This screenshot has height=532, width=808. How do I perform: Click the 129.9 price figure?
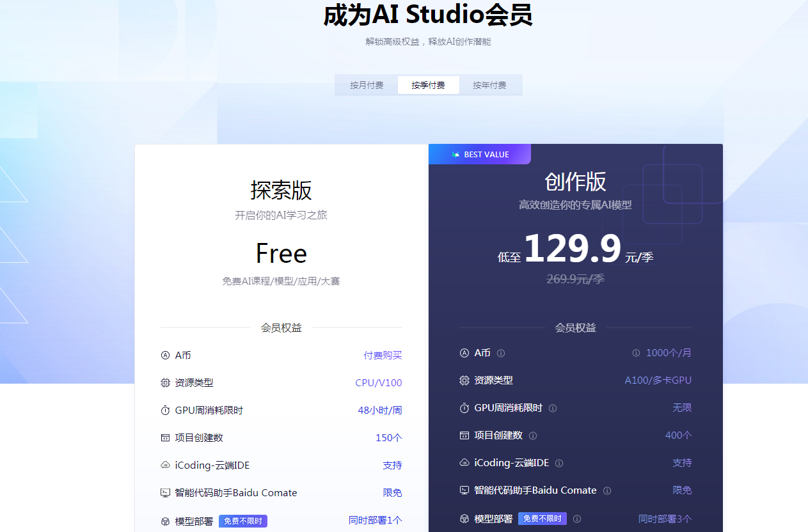tap(573, 249)
